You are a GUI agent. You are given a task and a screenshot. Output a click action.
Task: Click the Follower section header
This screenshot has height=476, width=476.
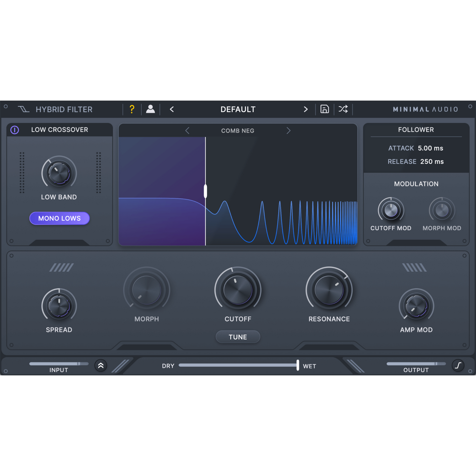click(x=416, y=129)
